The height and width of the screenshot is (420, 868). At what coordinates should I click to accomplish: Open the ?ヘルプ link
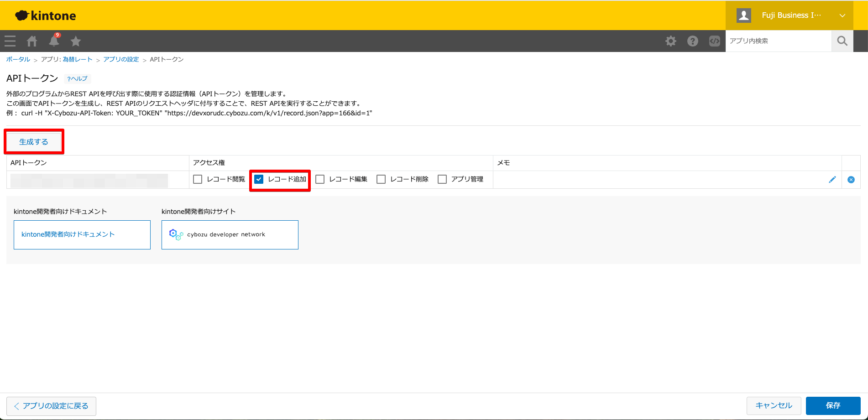[77, 78]
